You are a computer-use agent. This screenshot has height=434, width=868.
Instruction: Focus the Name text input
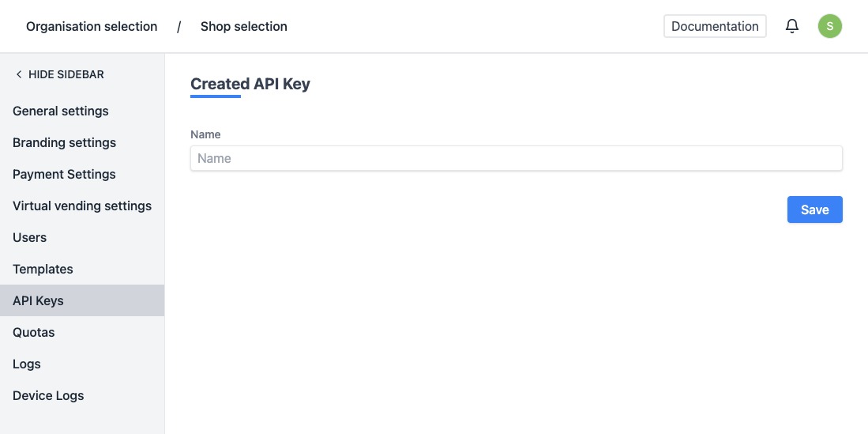click(516, 158)
